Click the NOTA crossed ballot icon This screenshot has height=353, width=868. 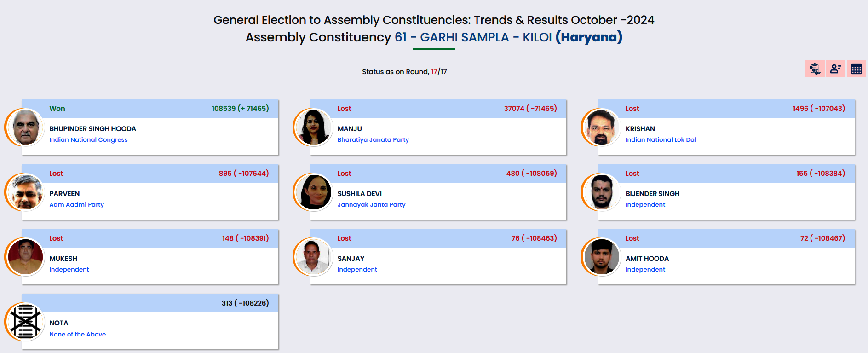25,322
